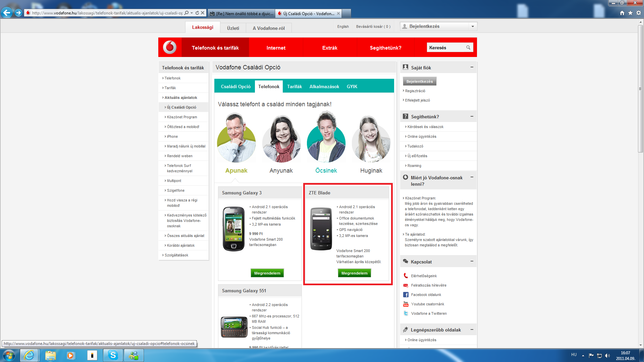Click the browser Forward arrow
This screenshot has height=362, width=644.
18,13
